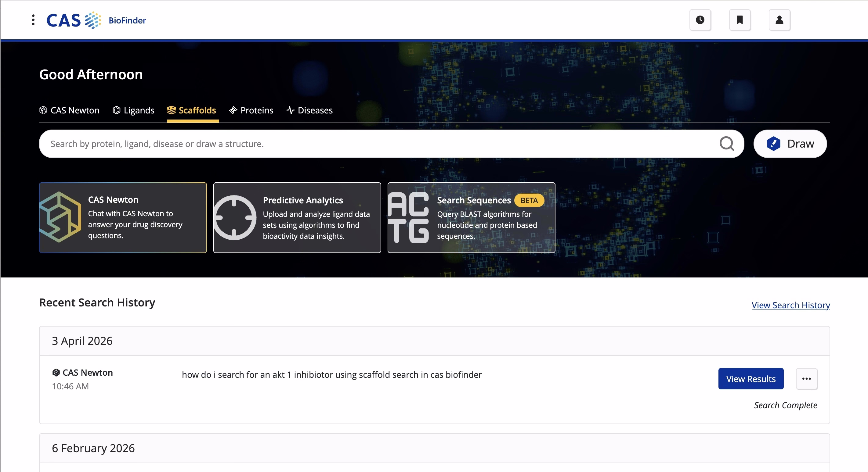Click the BETA badge on Search Sequences
868x472 pixels.
click(x=529, y=201)
